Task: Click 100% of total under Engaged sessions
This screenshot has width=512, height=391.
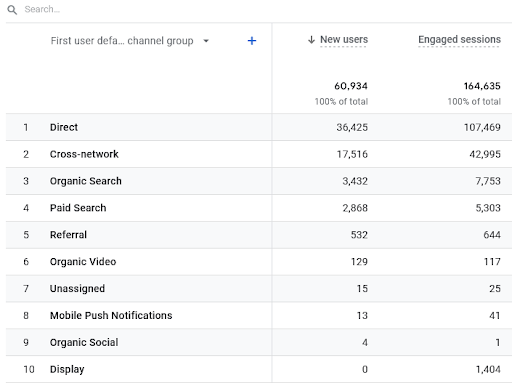Action: click(474, 101)
